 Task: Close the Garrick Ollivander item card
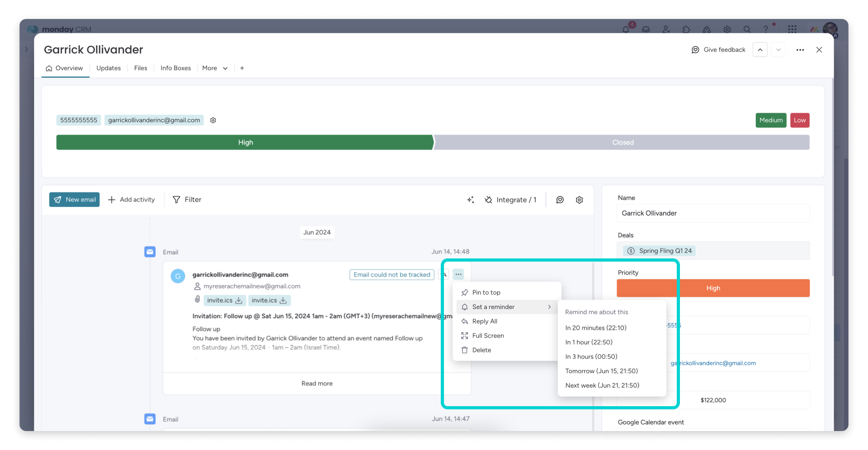click(819, 50)
